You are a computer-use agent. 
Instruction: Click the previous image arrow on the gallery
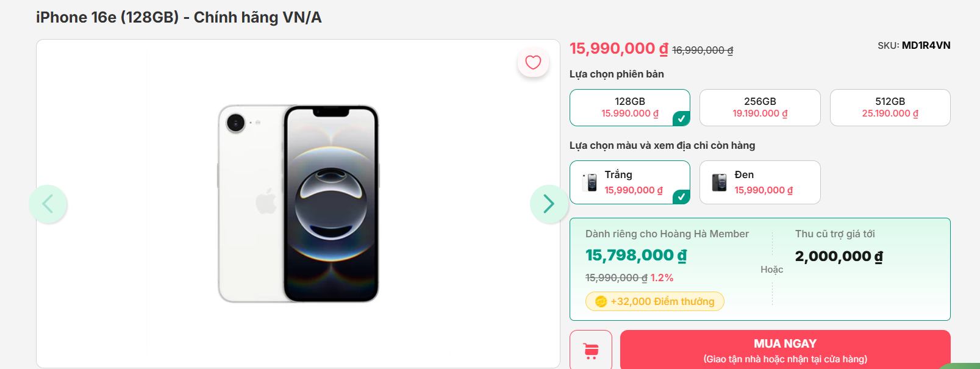coord(50,204)
